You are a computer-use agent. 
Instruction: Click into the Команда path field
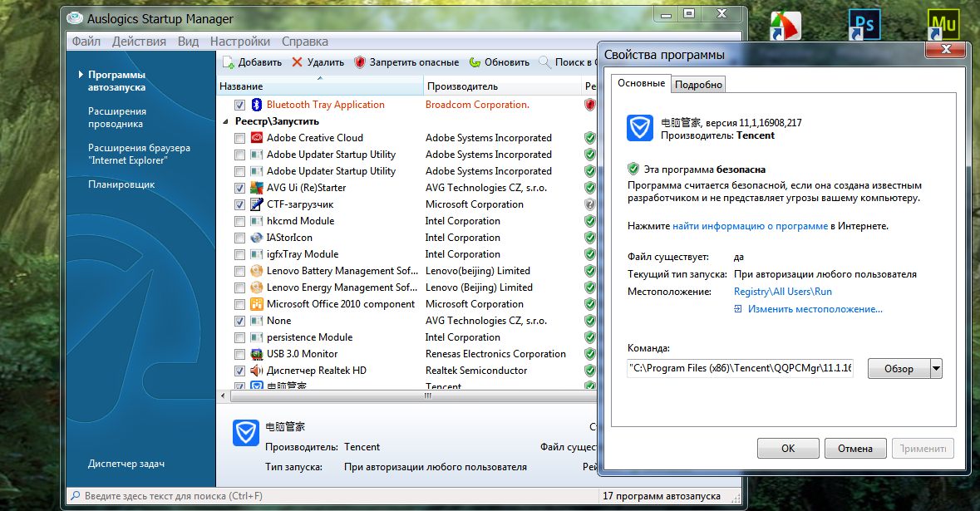(x=740, y=368)
